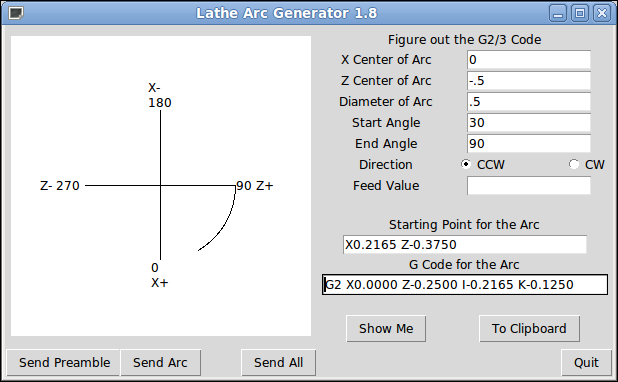
Task: Click the 'Z- 270' axis label in diagram
Action: [60, 186]
